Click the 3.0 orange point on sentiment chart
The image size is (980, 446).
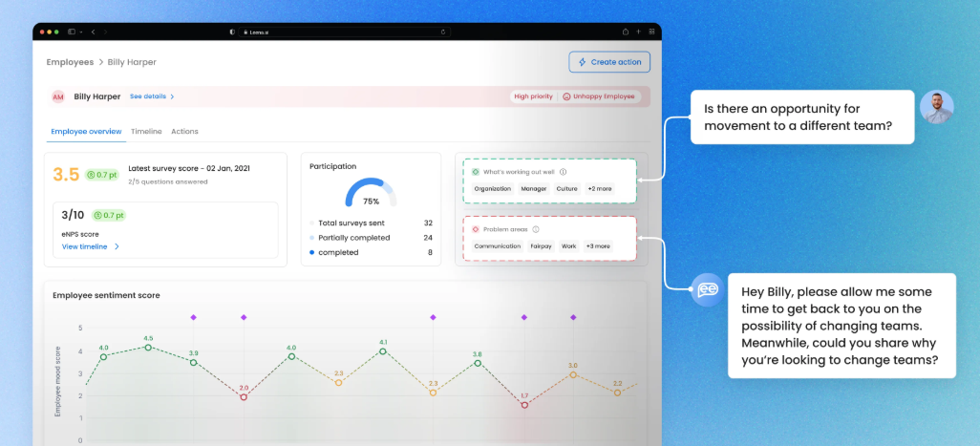[573, 374]
